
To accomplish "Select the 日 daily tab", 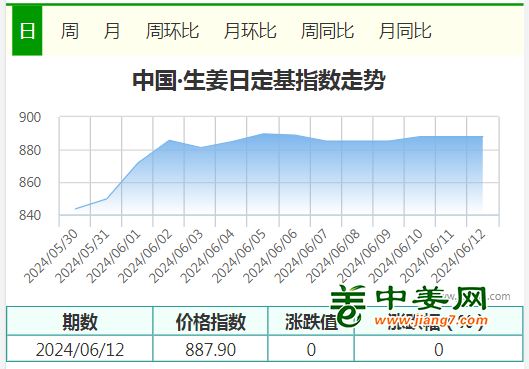I will (27, 31).
